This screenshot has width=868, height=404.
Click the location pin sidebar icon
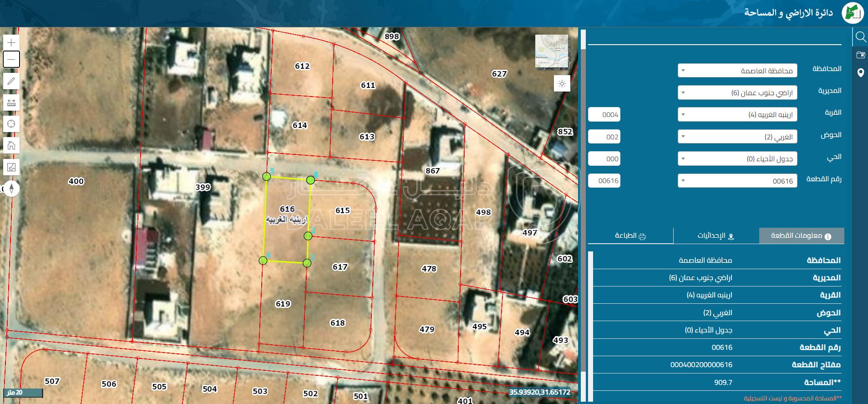(x=860, y=73)
